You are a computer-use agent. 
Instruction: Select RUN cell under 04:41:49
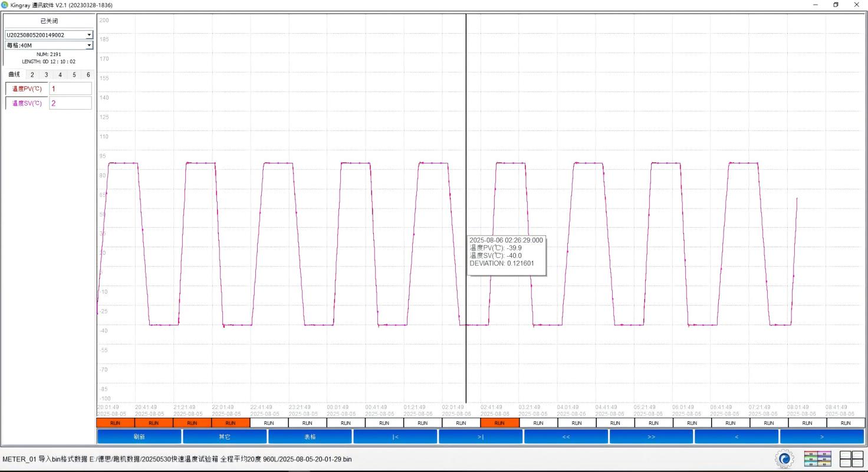click(x=615, y=423)
